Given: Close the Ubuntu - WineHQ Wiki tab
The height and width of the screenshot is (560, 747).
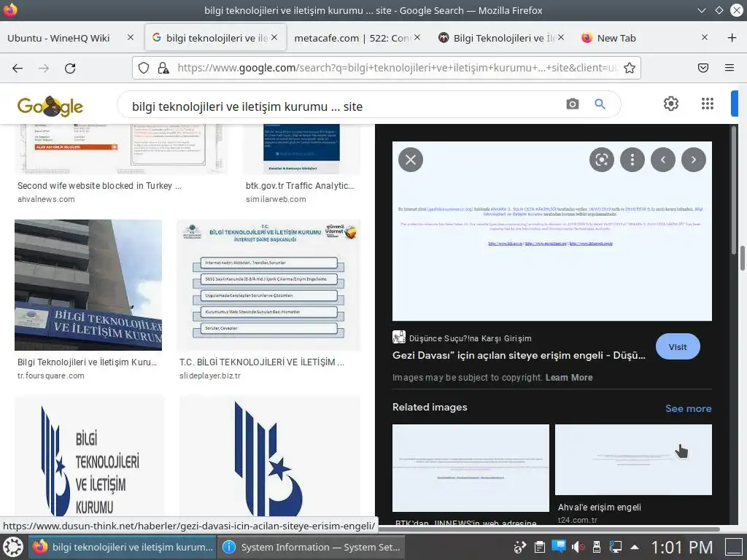Looking at the screenshot, I should point(130,37).
